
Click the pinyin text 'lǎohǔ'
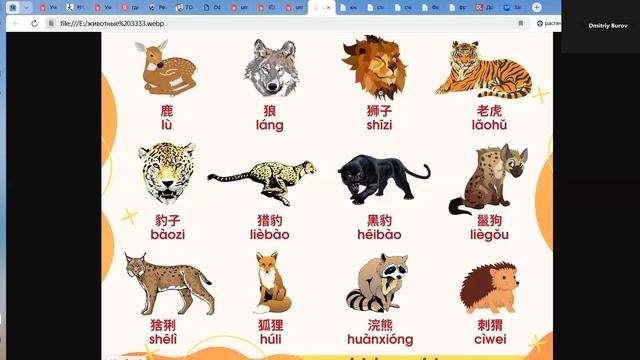tap(489, 125)
